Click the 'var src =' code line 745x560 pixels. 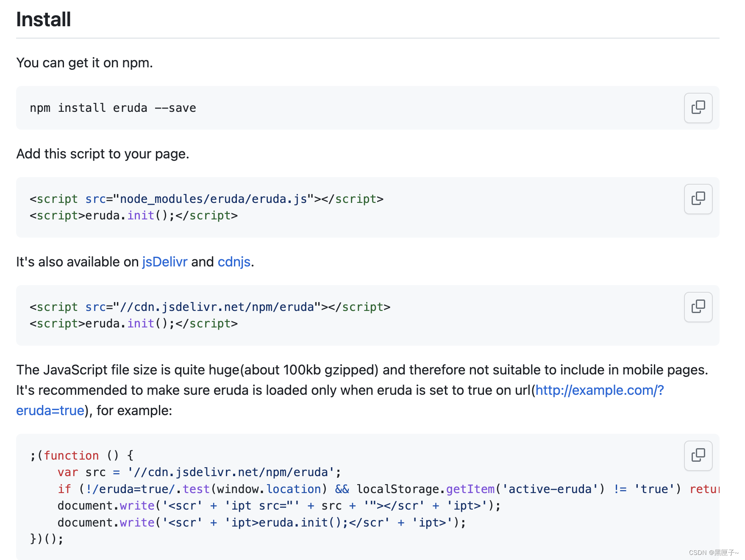pos(199,472)
